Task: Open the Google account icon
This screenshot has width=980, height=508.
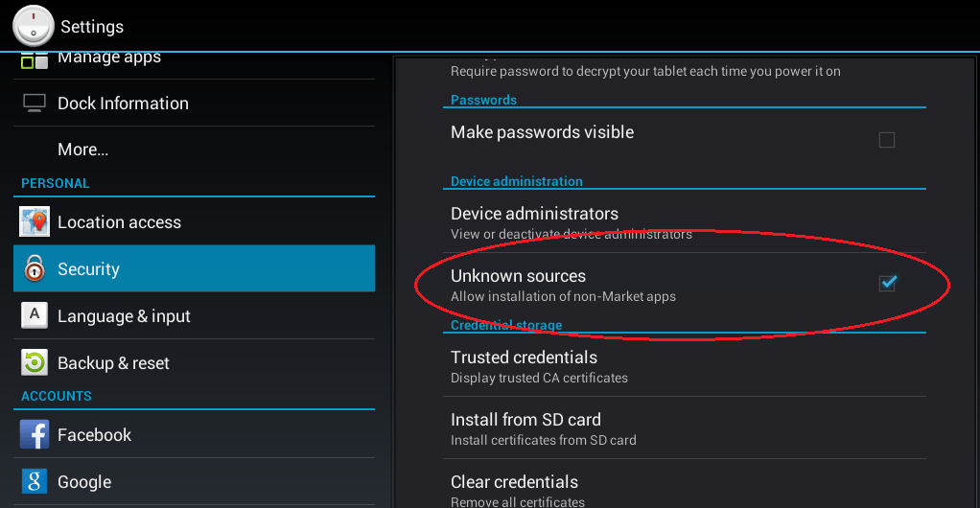Action: [x=35, y=481]
